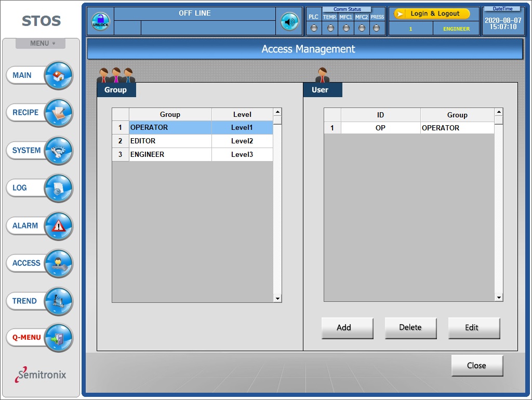Click the Delete user button
Image resolution: width=532 pixels, height=400 pixels.
point(410,328)
